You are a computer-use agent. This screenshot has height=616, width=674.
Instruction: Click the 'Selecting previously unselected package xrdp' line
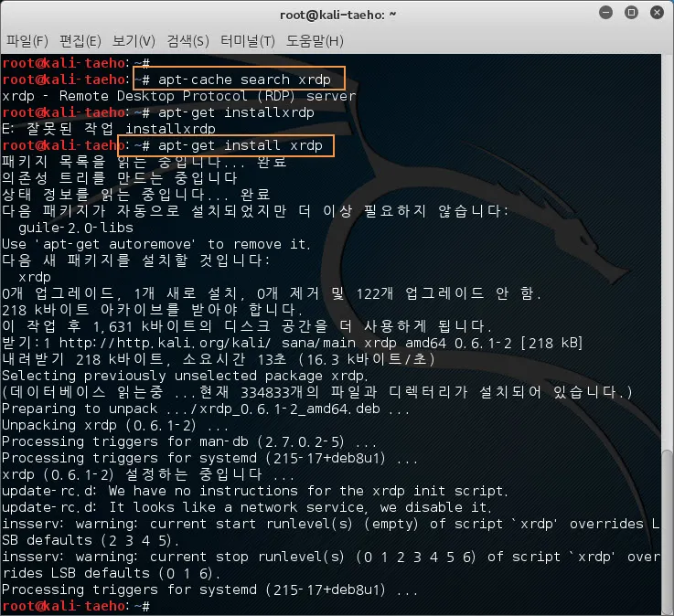click(185, 376)
